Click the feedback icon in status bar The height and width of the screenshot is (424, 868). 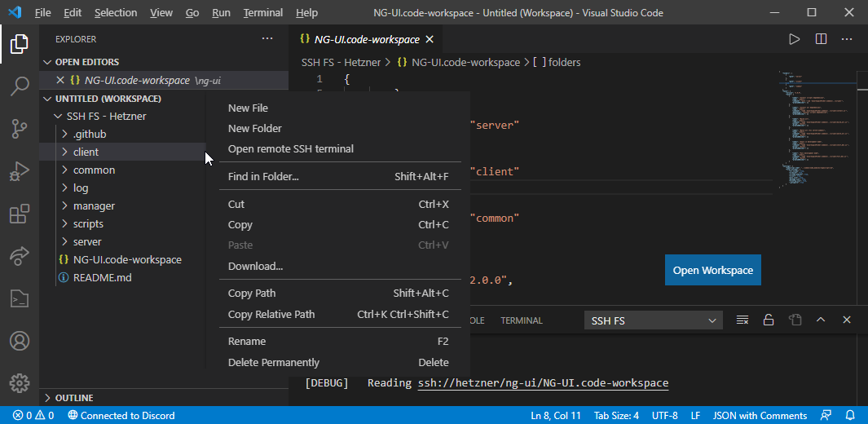pos(826,416)
